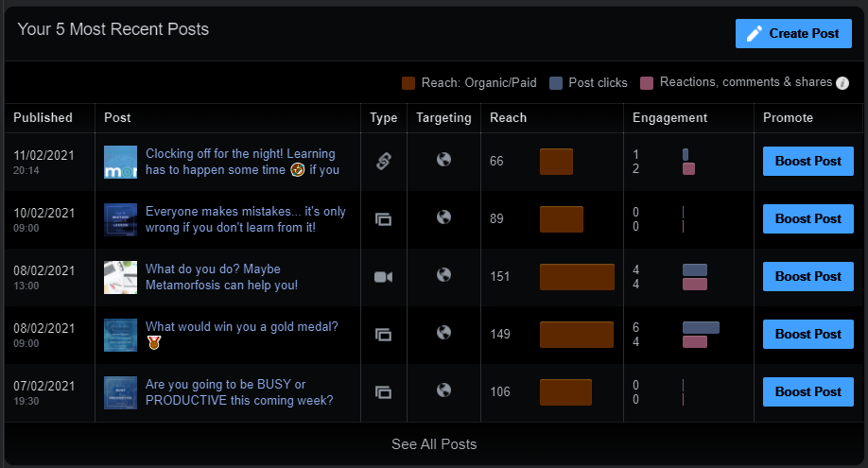Screen dimensions: 868x468
Task: Click the info icon beside Reactions legend
Action: [842, 83]
